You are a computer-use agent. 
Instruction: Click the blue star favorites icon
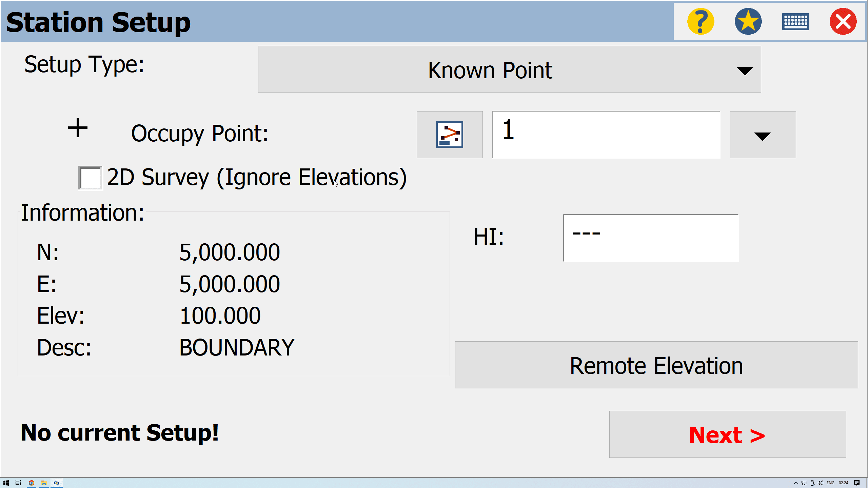748,22
